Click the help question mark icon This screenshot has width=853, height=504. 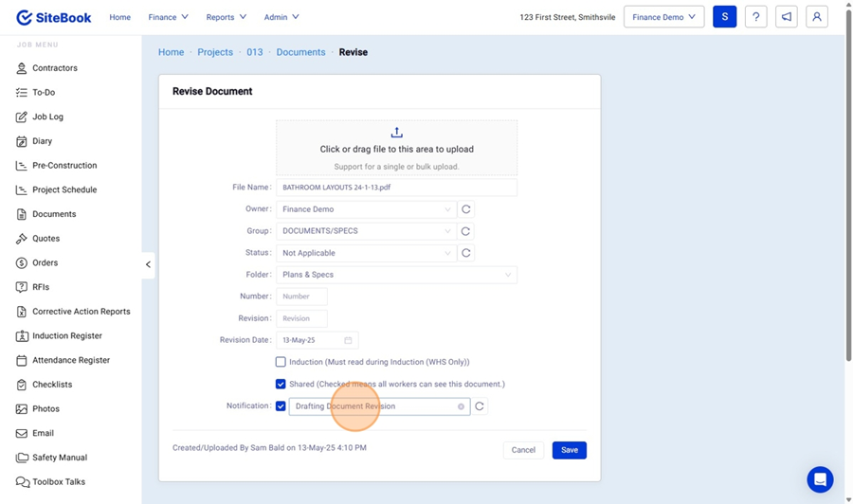755,17
